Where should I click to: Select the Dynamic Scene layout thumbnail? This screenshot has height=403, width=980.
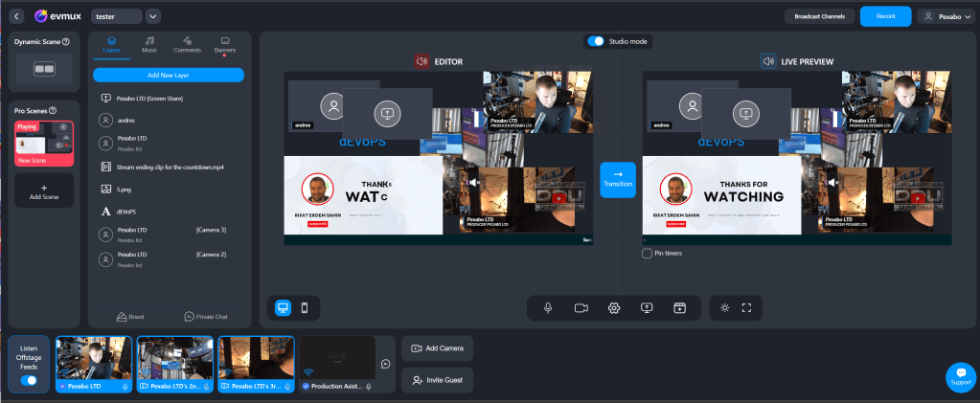[44, 69]
